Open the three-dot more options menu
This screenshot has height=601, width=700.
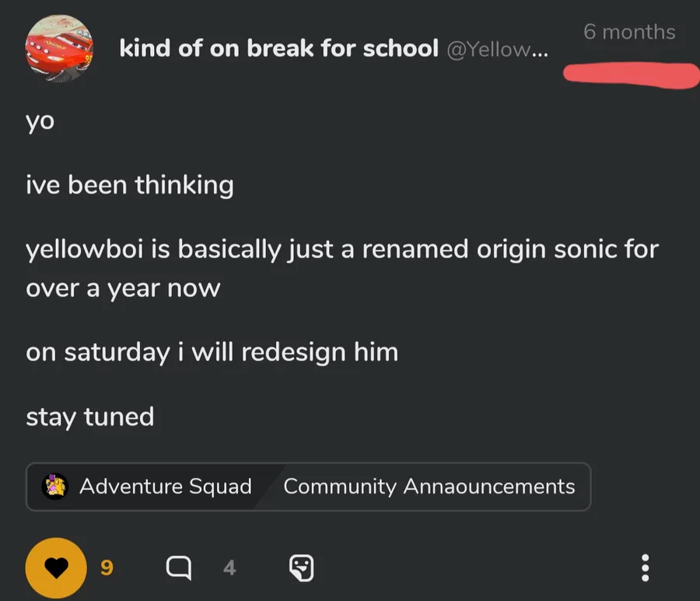coord(644,569)
